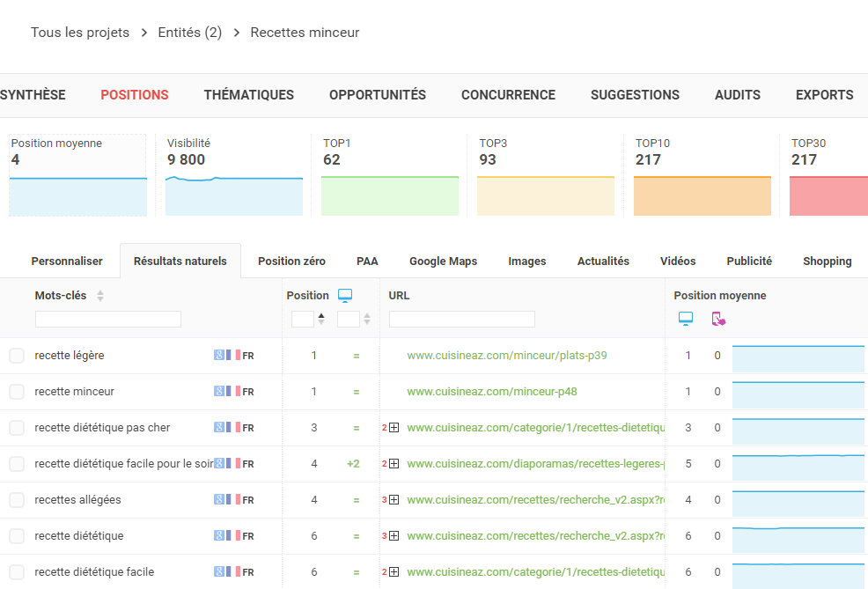868x589 pixels.
Task: Check recette diététique facile pour le soir
Action: [x=17, y=463]
